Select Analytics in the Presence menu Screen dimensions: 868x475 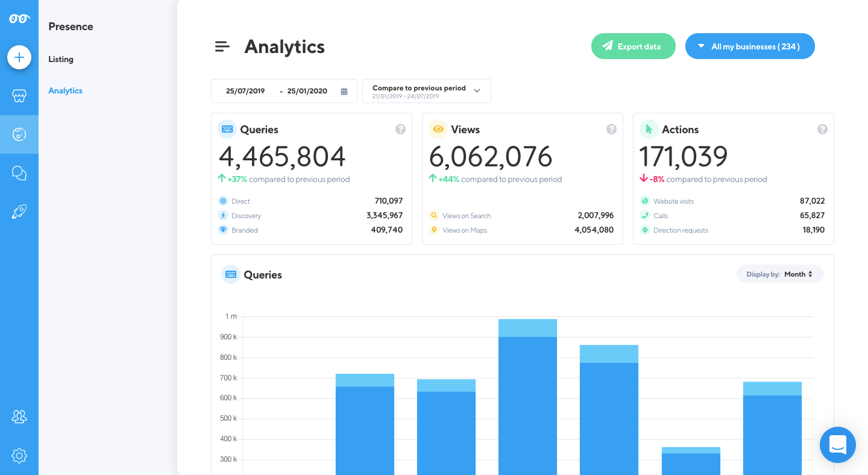click(x=65, y=90)
